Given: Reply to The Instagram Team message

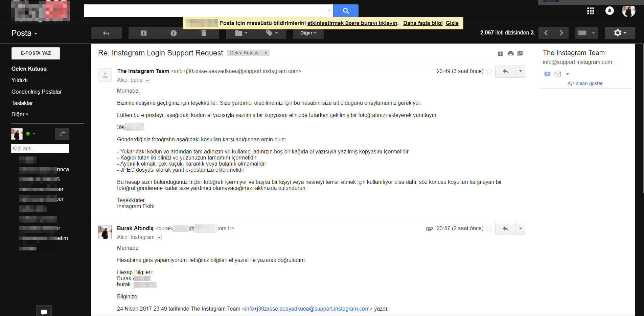Looking at the screenshot, I should pos(505,71).
